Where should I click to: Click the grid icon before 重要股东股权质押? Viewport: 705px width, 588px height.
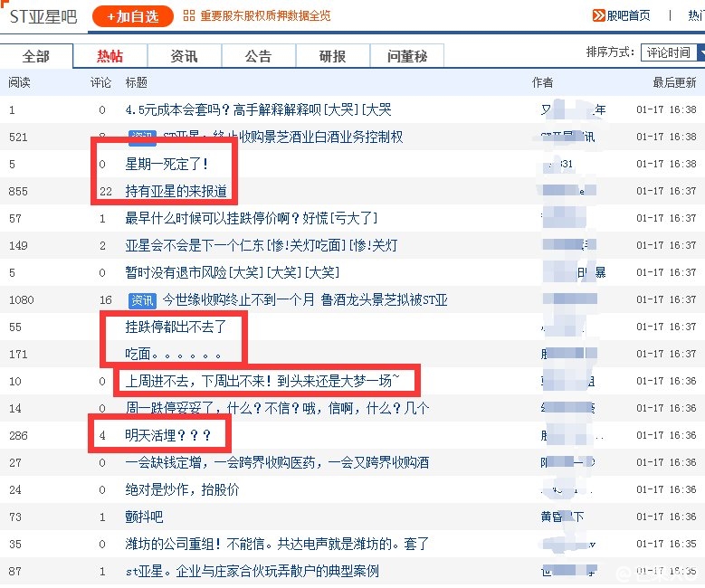coord(189,15)
